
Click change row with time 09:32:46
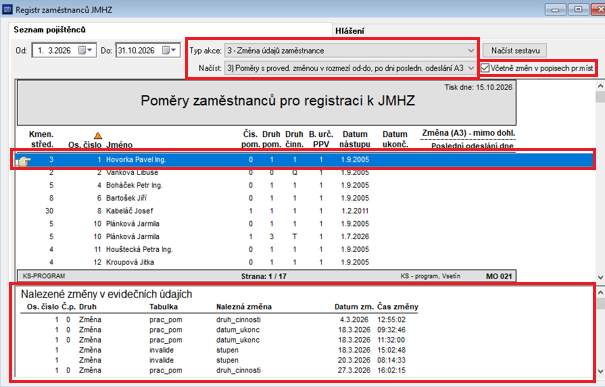218,330
